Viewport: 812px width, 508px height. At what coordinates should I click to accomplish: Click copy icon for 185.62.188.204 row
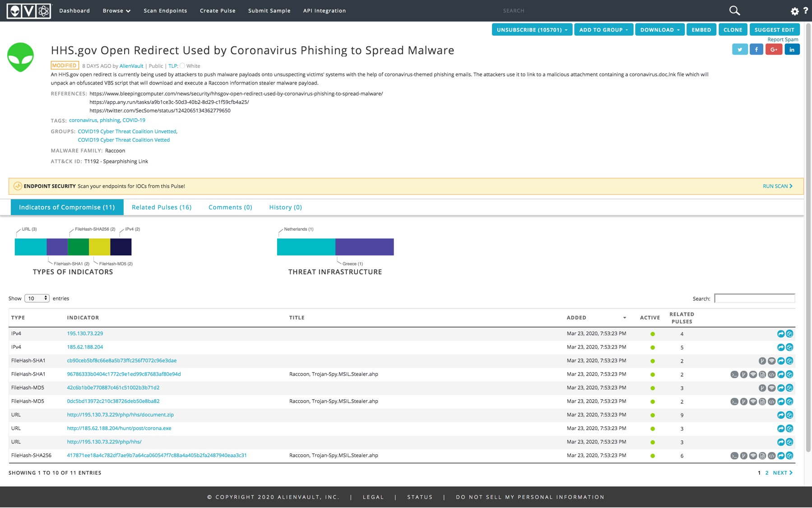(x=789, y=347)
